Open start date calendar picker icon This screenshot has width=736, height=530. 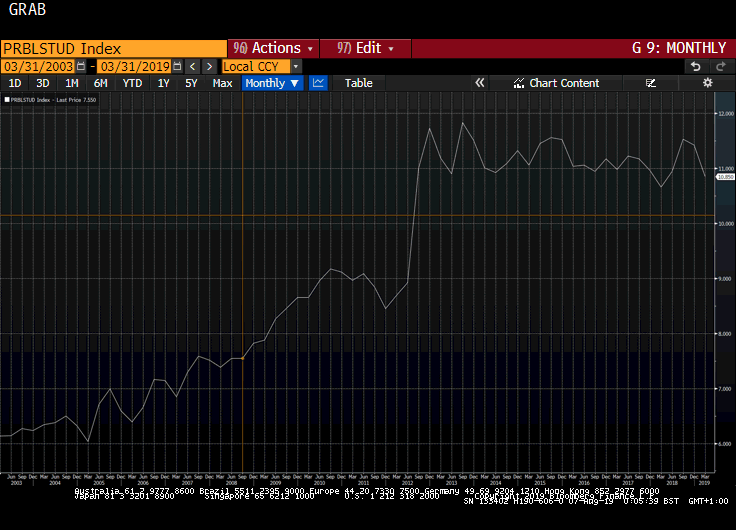(x=80, y=66)
